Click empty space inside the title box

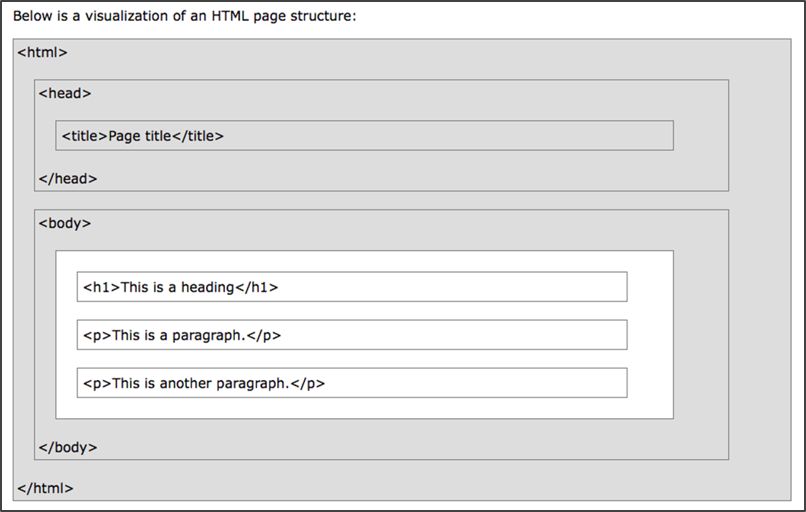pos(450,136)
